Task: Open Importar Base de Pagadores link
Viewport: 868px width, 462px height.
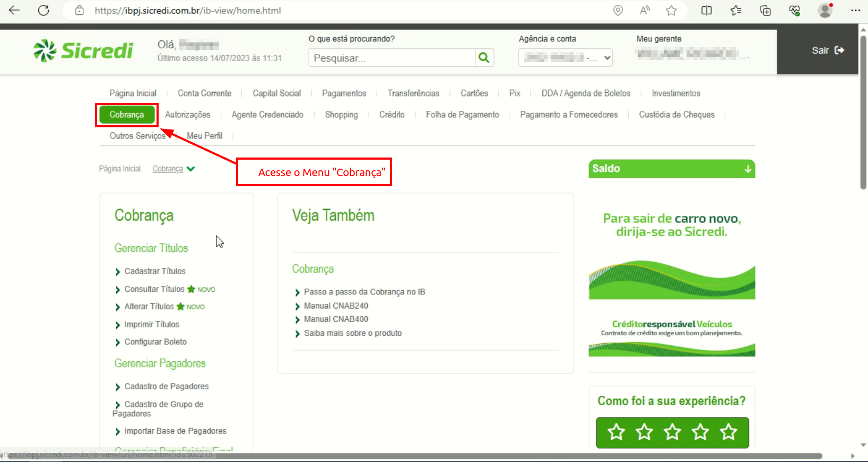Action: click(x=175, y=431)
